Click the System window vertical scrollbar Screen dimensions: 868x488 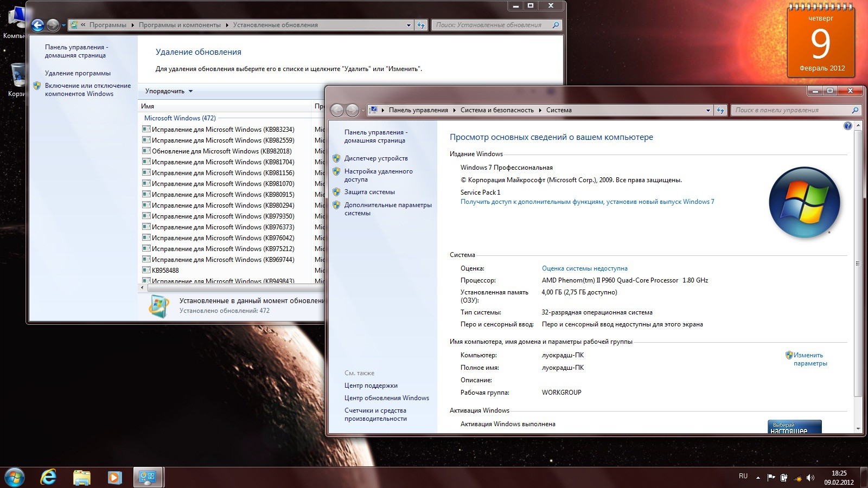tap(858, 264)
